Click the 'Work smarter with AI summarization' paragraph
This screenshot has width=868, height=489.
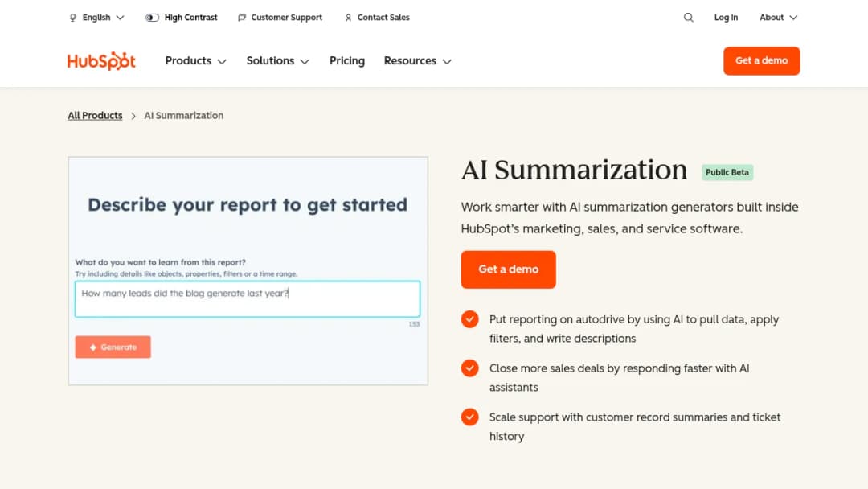point(629,218)
